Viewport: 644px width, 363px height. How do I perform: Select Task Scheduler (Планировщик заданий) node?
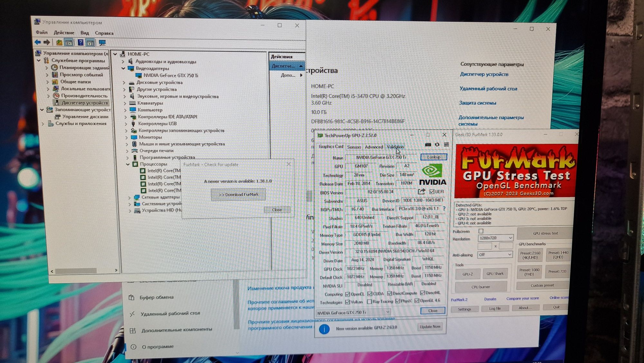coord(84,67)
